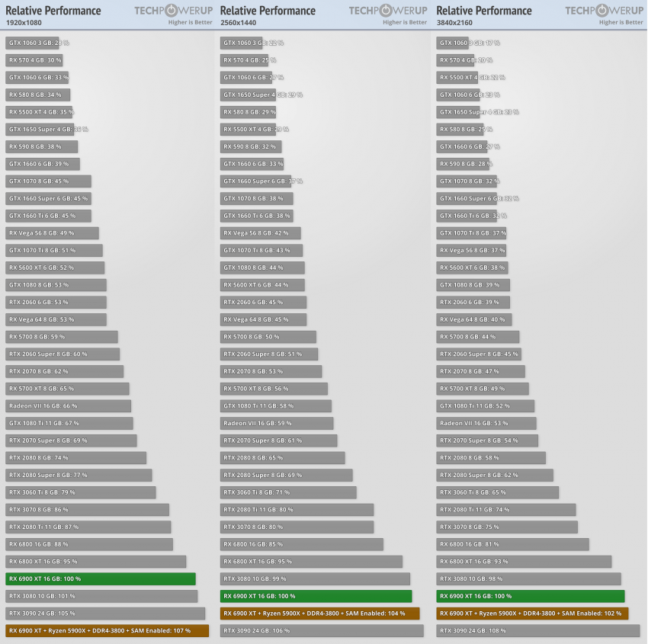This screenshot has height=644, width=648.
Task: Click the Relative Performance title above 1920x1080
Action: pyautogui.click(x=53, y=11)
